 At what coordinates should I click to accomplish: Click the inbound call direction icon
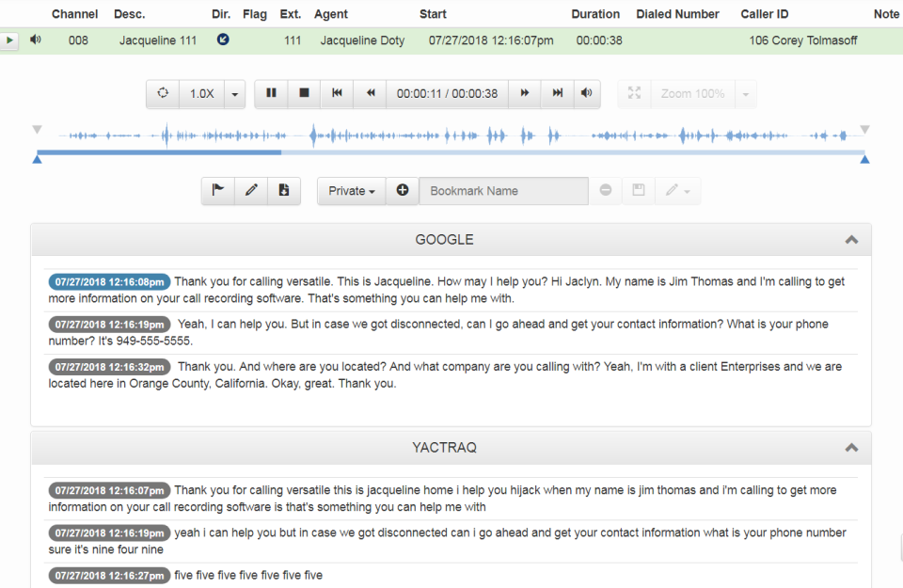coord(222,40)
